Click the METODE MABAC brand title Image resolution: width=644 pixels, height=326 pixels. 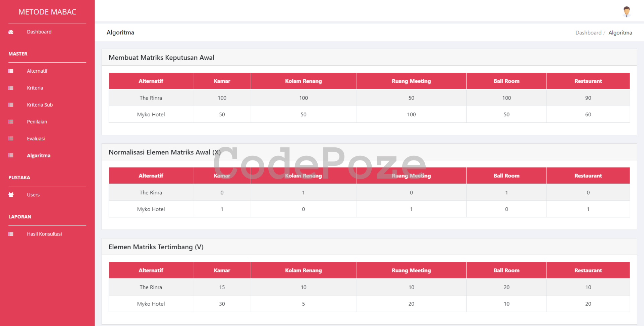click(x=47, y=12)
